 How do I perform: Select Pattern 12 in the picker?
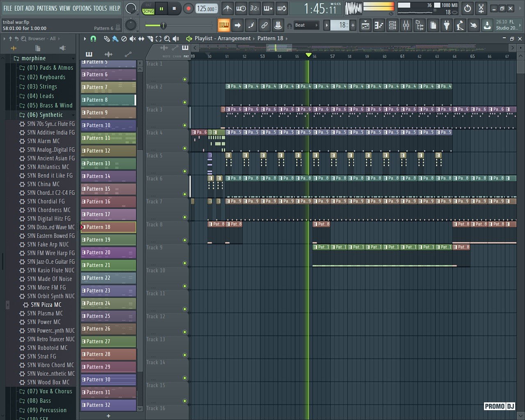108,151
